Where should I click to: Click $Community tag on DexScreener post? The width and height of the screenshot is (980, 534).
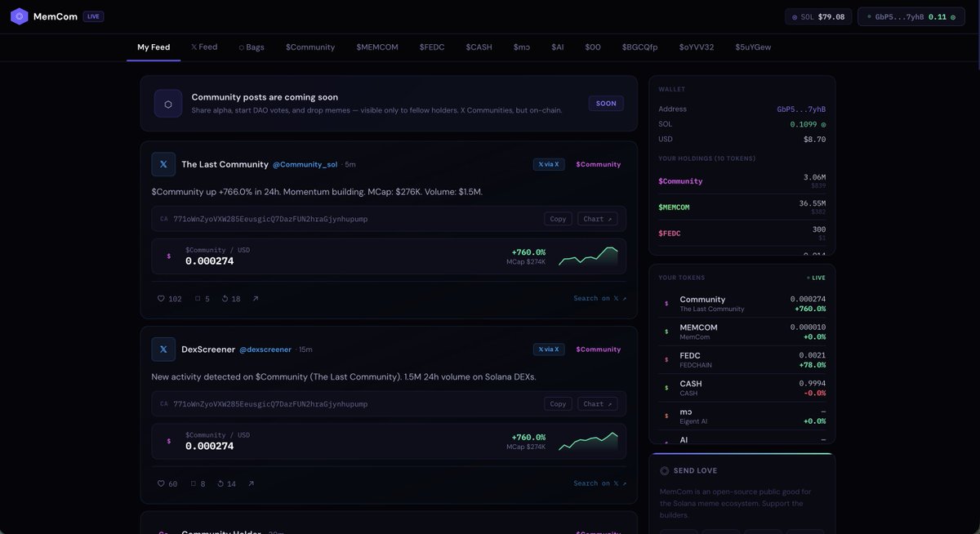pos(599,349)
